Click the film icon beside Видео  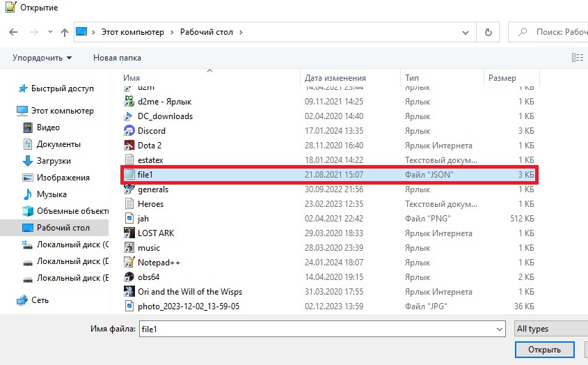[x=28, y=127]
